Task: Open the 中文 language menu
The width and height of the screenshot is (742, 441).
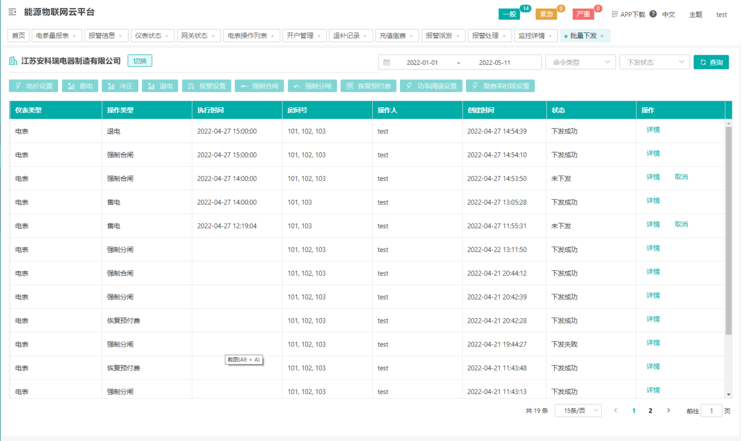Action: click(x=668, y=15)
